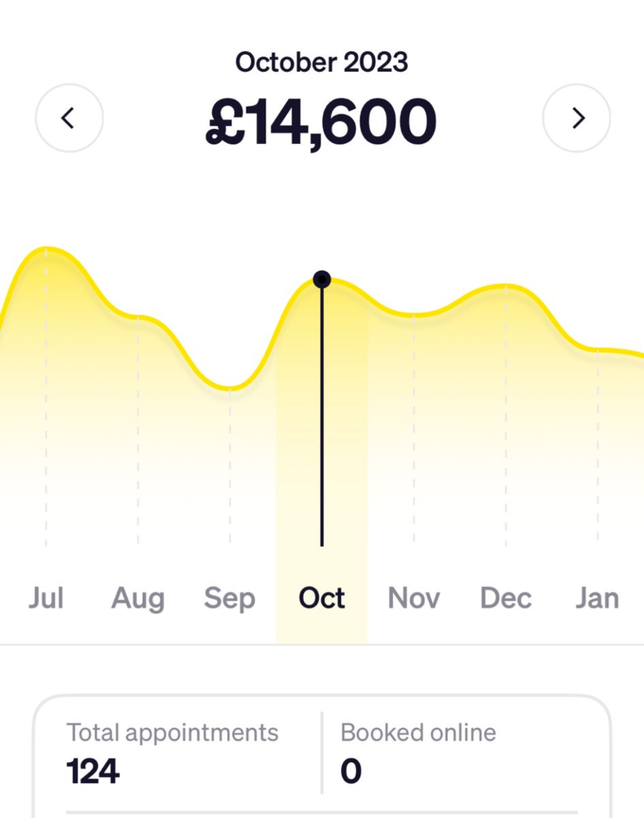Select the Jul month label
644x818 pixels.
(x=46, y=598)
